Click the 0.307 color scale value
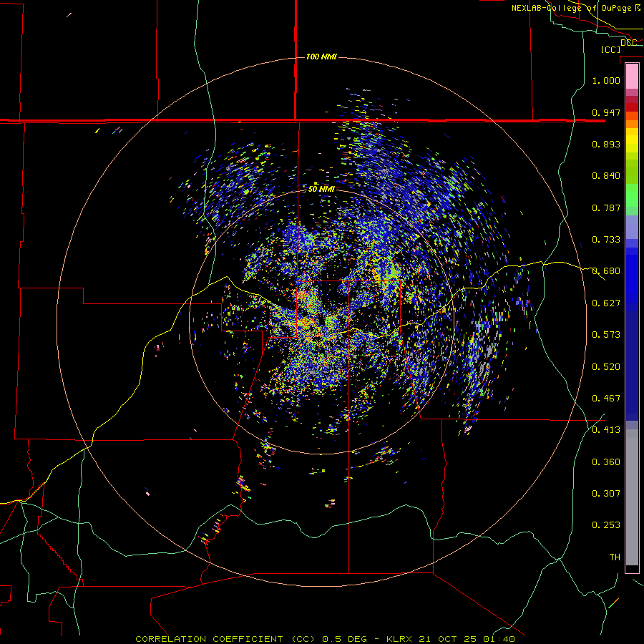 click(x=606, y=494)
